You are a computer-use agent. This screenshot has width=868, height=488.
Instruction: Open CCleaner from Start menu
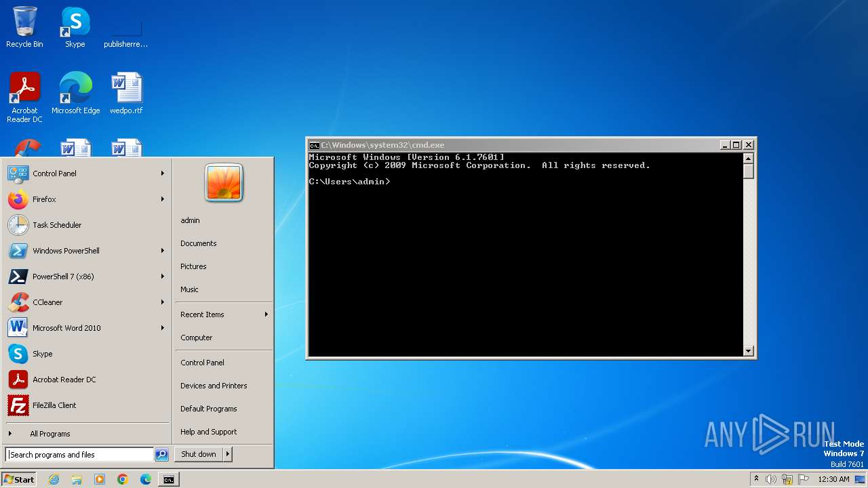(x=87, y=302)
